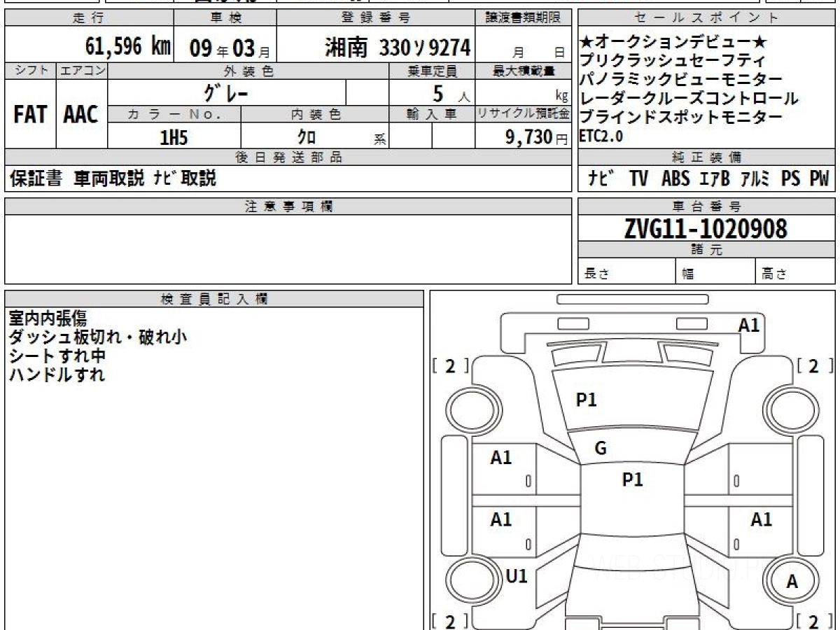Click registration number 湘南 330ソ9274
840x630 pixels.
[398, 48]
